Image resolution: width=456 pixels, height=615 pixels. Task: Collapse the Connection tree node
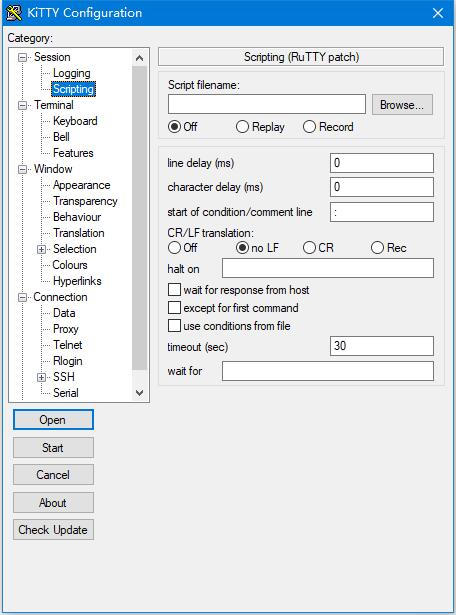coord(23,297)
